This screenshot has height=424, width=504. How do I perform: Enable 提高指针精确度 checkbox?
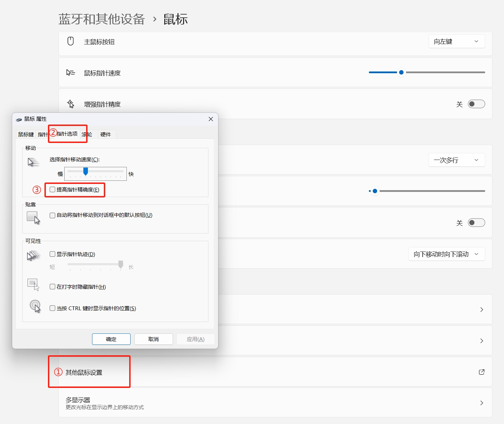pyautogui.click(x=52, y=189)
